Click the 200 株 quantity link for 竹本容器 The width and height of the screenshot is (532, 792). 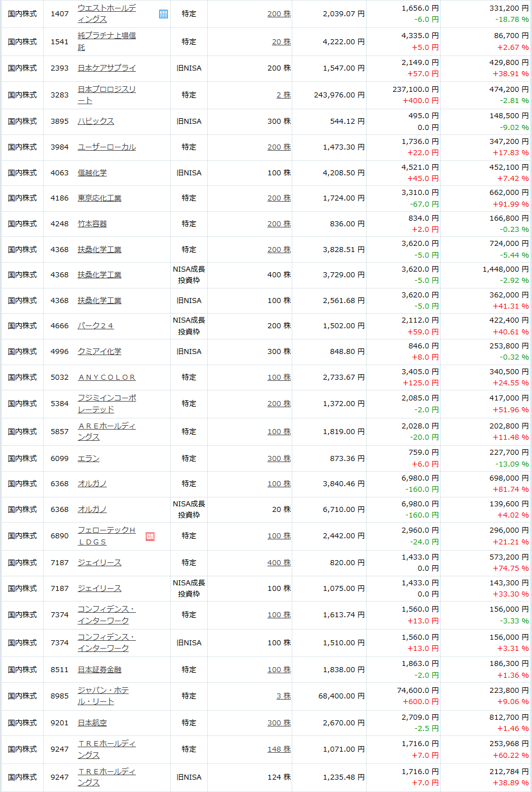point(279,223)
